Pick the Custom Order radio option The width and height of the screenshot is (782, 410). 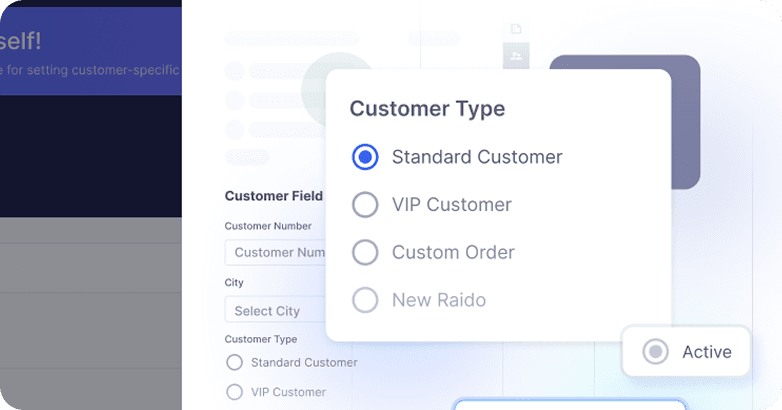pos(366,252)
